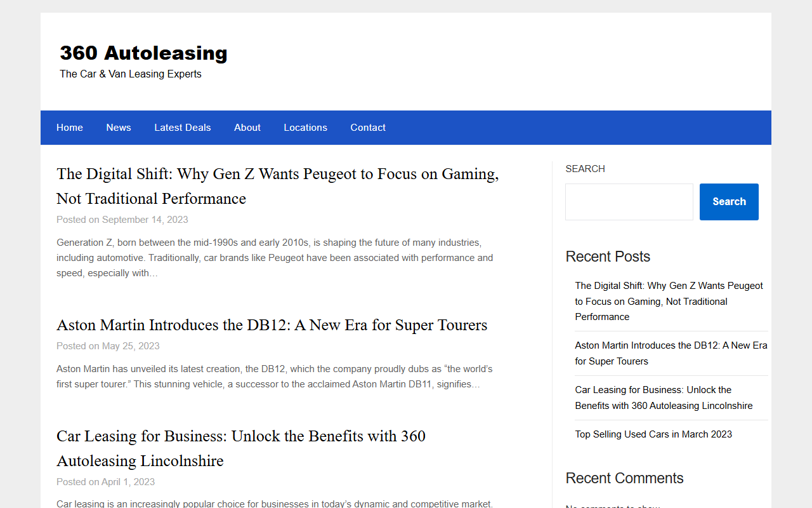Click the Recent Comments heading
The height and width of the screenshot is (508, 812).
click(624, 478)
